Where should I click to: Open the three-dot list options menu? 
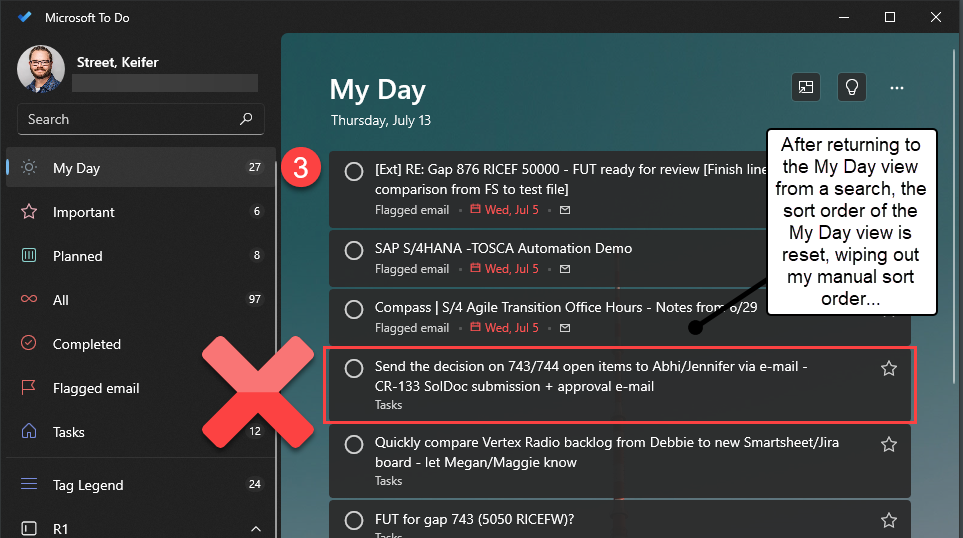tap(897, 88)
